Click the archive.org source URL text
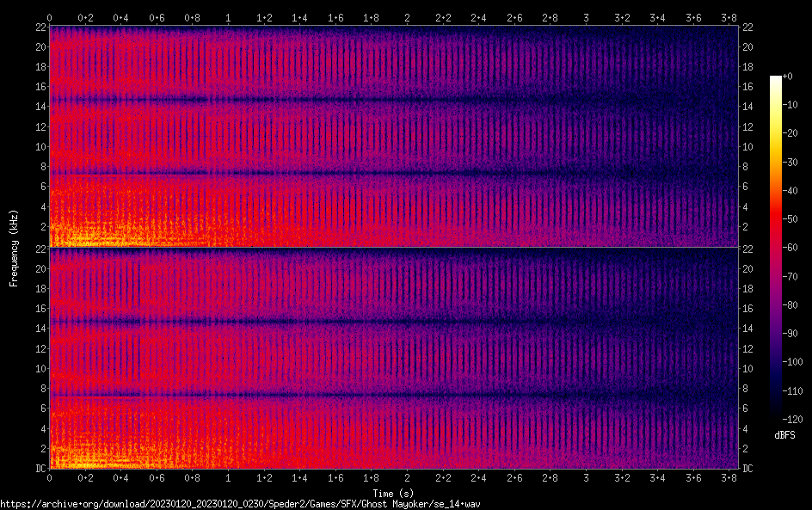Image resolution: width=812 pixels, height=510 pixels. pyautogui.click(x=239, y=503)
